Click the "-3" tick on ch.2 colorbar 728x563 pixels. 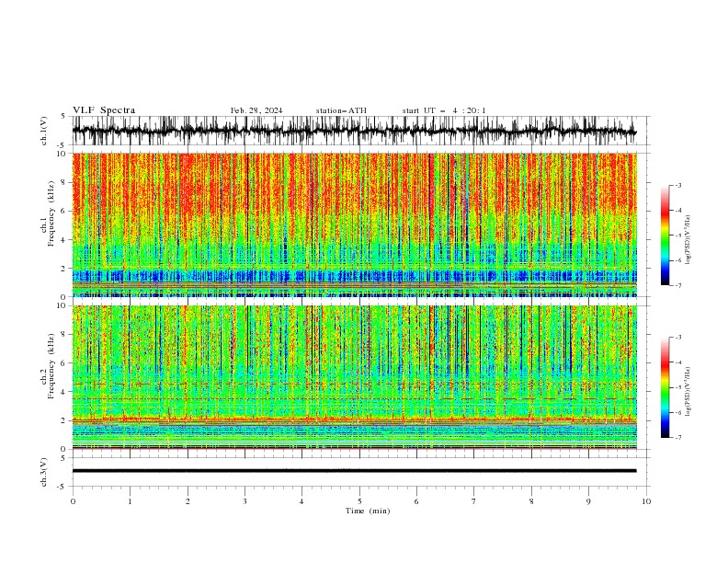click(x=678, y=338)
